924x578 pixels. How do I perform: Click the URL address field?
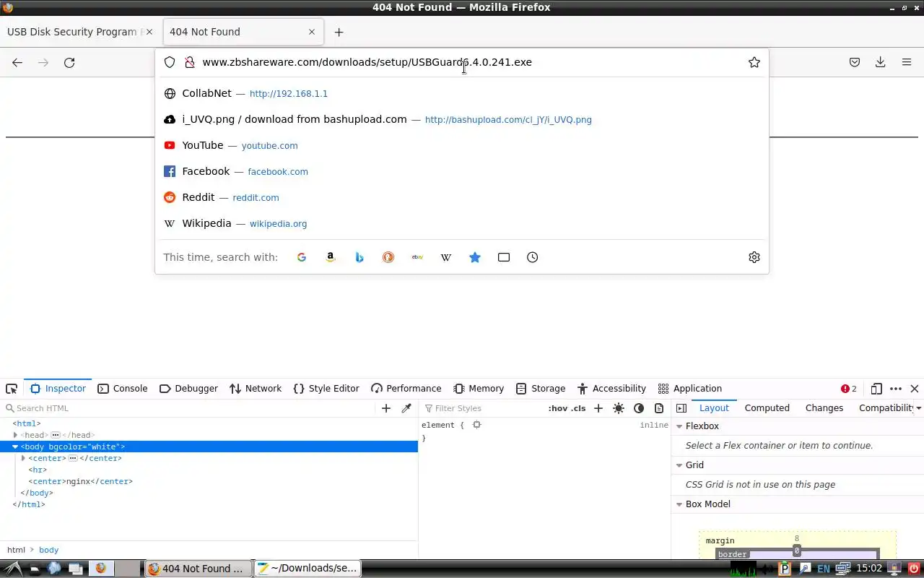coord(469,62)
